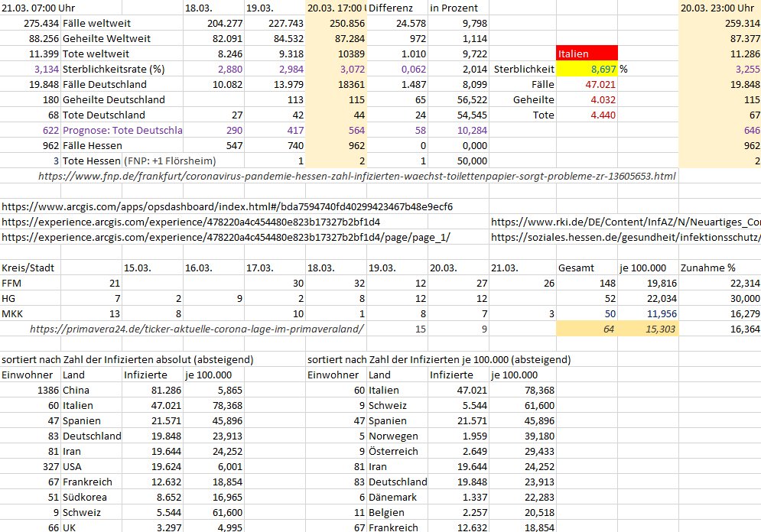The width and height of the screenshot is (761, 532).
Task: Select the 56,522 percent value
Action: point(458,99)
